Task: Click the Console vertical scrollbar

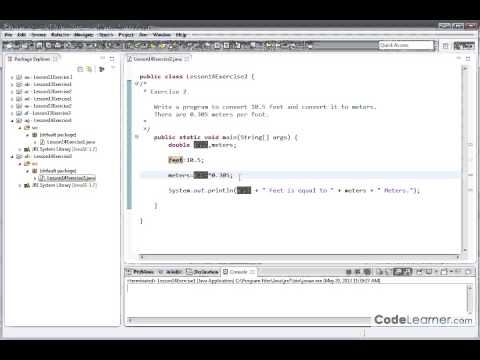Action: 469,299
